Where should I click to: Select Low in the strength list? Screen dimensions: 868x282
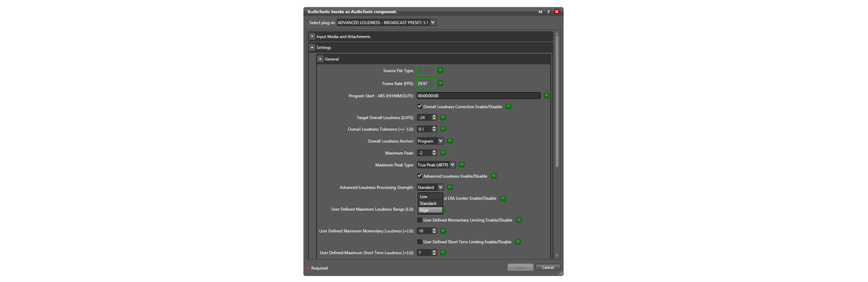tap(430, 197)
